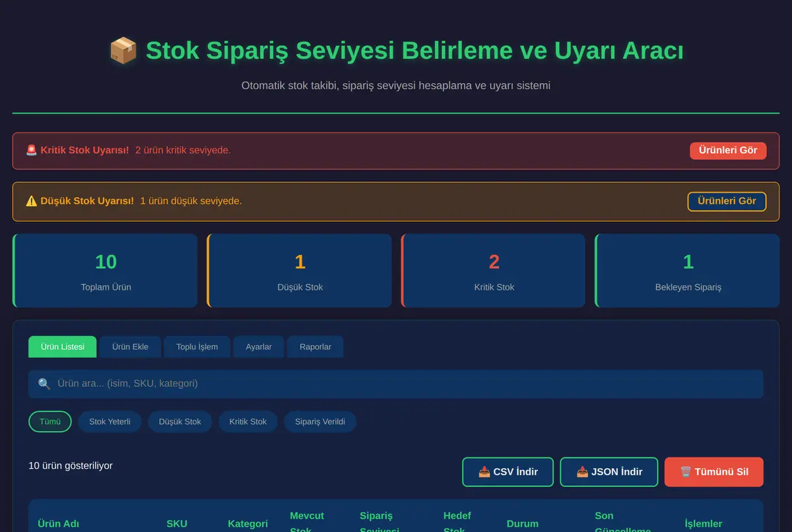Click the '2 ürün kritik seviyede.' message

183,150
